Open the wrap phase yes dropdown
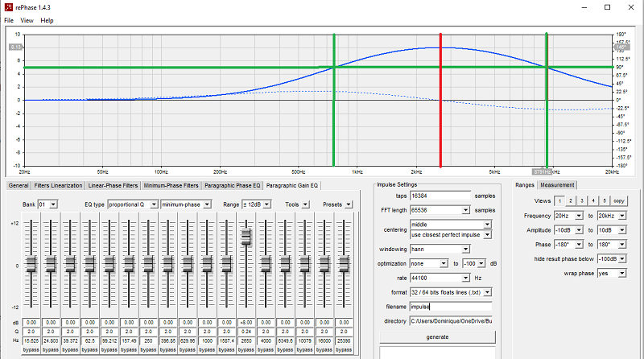Viewport: 644px width, 359px height. pos(621,273)
